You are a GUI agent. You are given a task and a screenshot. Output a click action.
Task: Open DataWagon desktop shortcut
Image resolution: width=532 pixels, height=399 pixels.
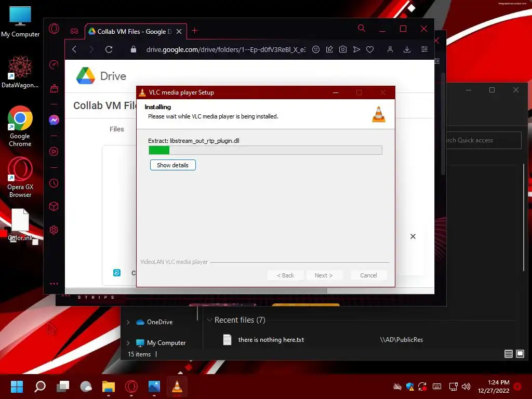tap(20, 72)
